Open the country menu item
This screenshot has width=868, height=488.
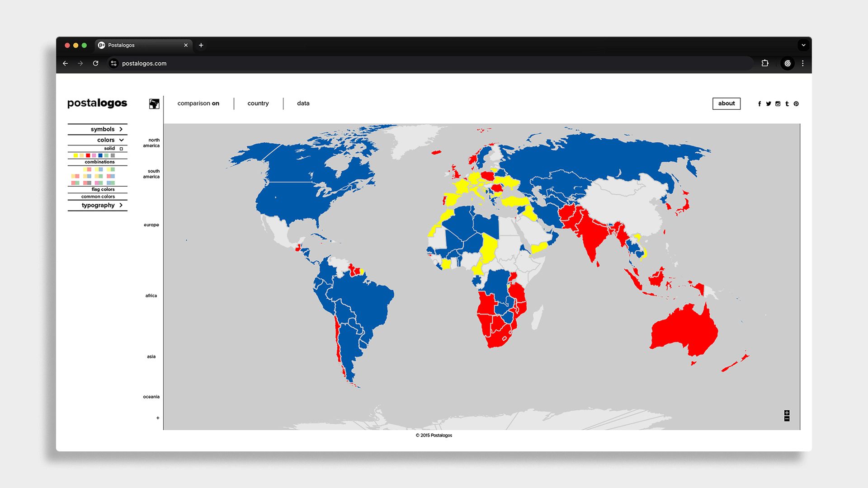coord(258,103)
